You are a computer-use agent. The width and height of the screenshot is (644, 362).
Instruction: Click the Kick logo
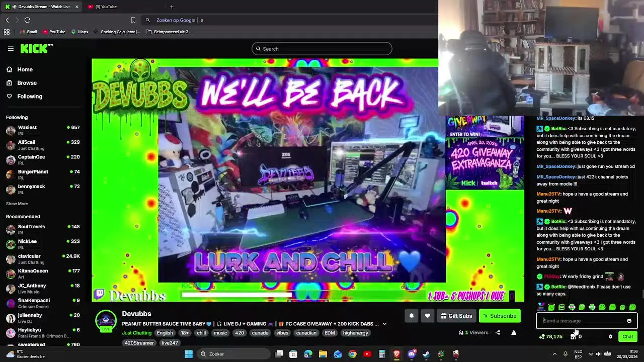tap(36, 49)
